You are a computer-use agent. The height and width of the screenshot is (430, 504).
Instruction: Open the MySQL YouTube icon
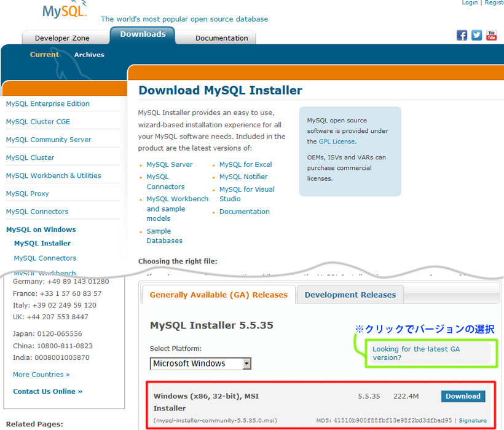point(491,35)
